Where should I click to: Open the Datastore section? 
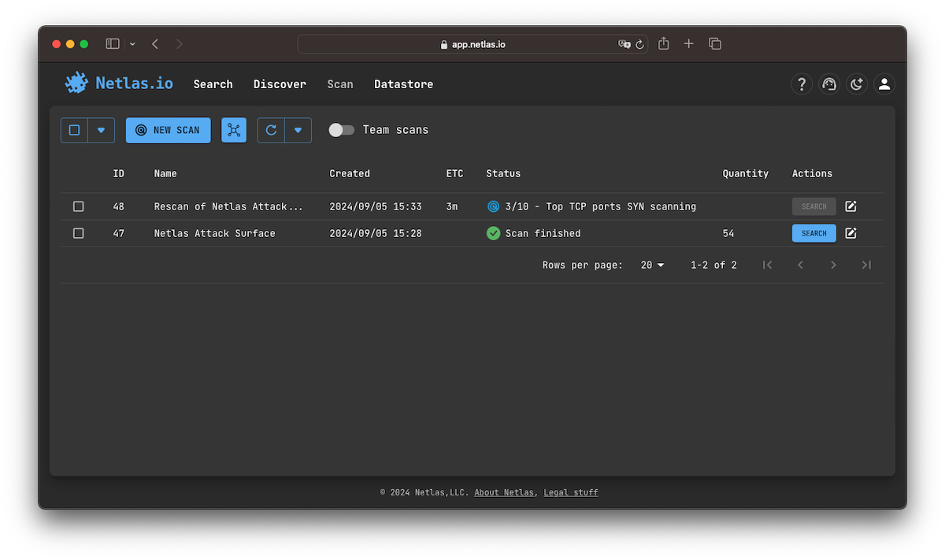click(403, 84)
